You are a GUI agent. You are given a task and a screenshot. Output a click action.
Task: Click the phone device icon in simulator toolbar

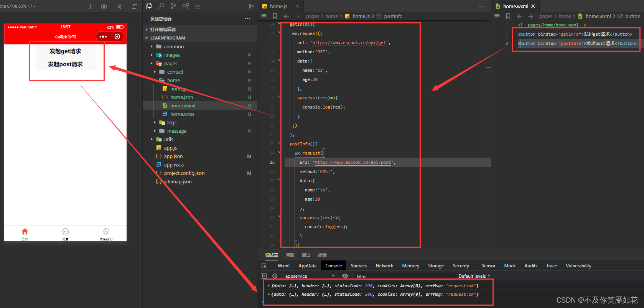pyautogui.click(x=89, y=7)
